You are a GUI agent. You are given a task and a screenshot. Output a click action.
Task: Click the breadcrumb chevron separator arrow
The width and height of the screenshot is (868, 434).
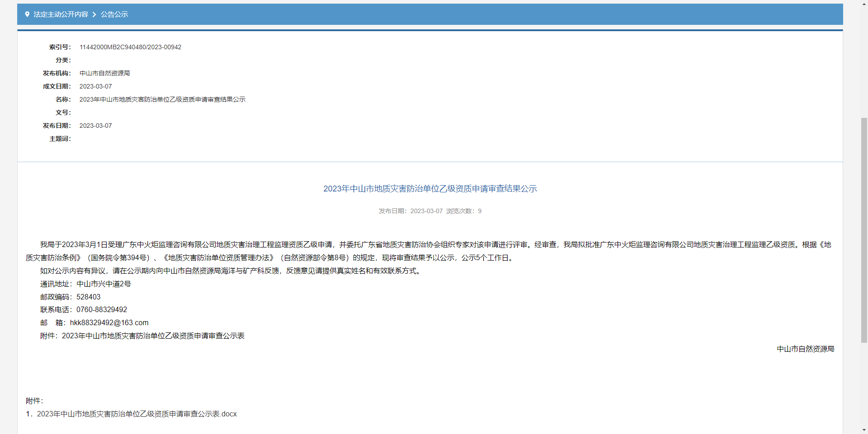pyautogui.click(x=94, y=14)
